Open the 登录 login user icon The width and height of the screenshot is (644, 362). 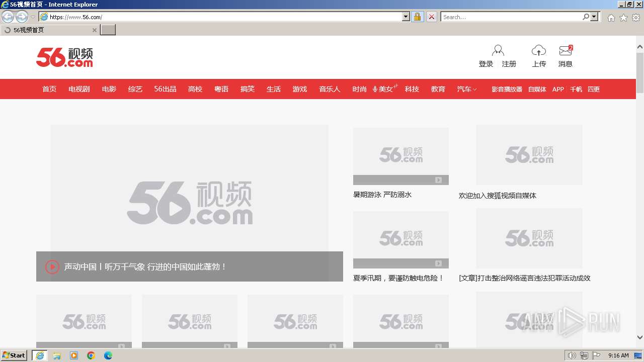point(498,50)
